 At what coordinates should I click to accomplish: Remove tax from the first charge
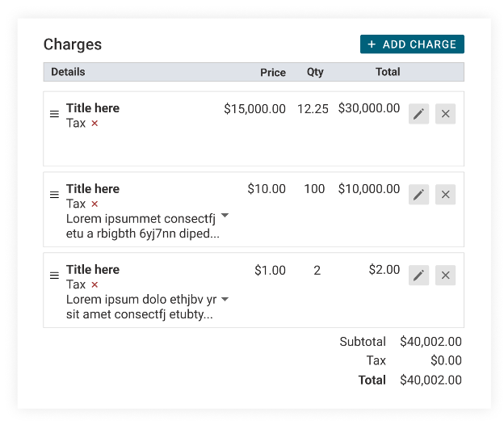pyautogui.click(x=94, y=123)
